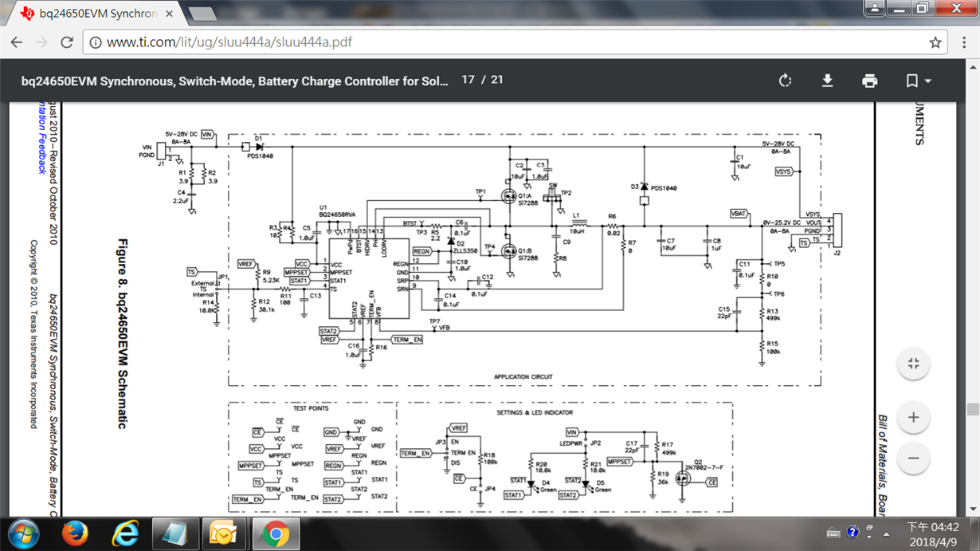Viewport: 980px width, 551px height.
Task: Click the browser back arrow
Action: [17, 42]
